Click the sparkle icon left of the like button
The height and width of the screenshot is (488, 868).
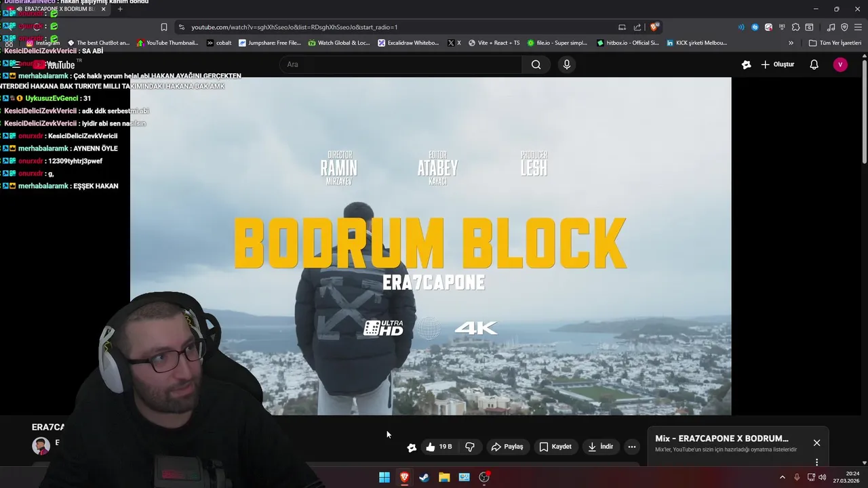pos(412,447)
